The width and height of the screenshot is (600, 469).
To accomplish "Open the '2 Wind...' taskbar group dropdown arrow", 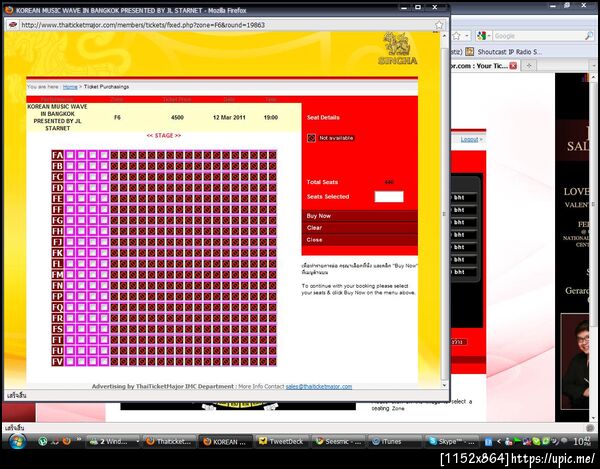I will tap(137, 441).
